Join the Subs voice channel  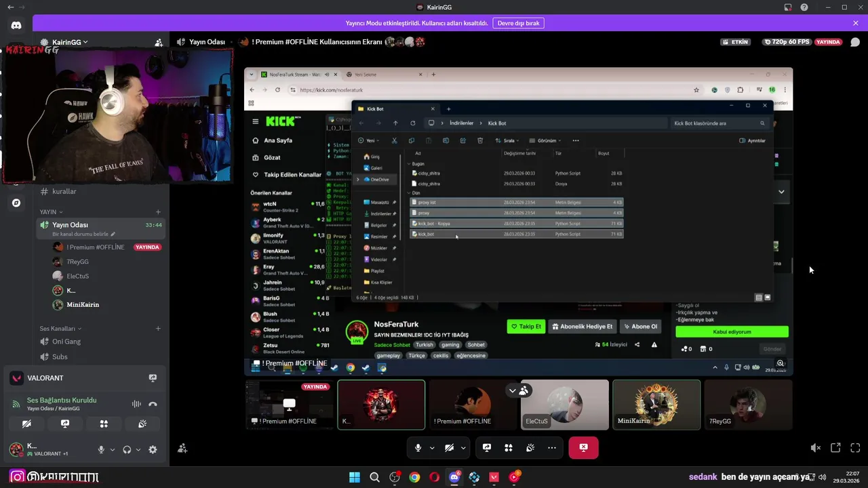(x=100, y=357)
